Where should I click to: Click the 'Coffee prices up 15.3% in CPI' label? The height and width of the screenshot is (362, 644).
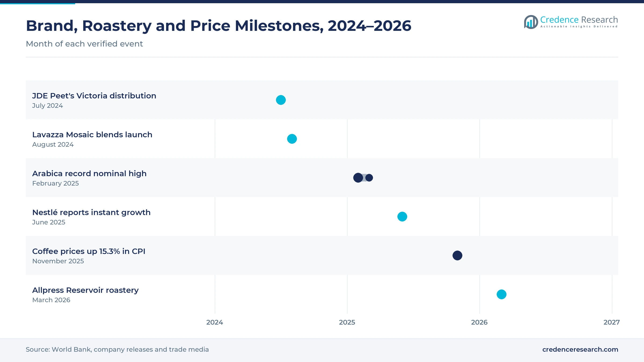tap(89, 251)
